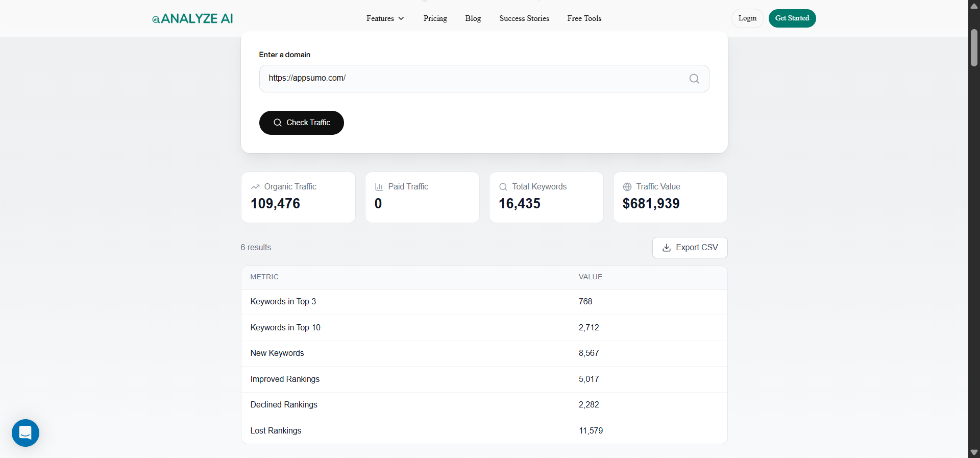980x458 pixels.
Task: Export results with Export CSV button
Action: pyautogui.click(x=690, y=248)
